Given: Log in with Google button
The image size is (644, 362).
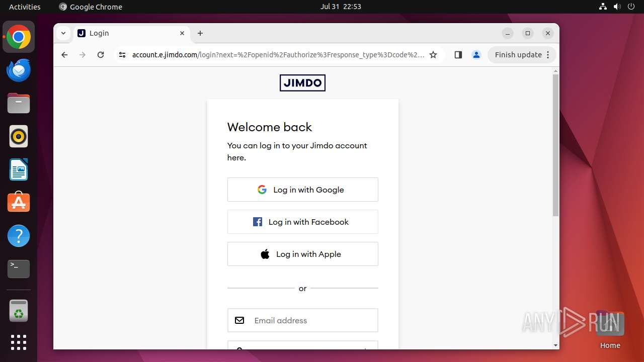Looking at the screenshot, I should click(x=302, y=190).
